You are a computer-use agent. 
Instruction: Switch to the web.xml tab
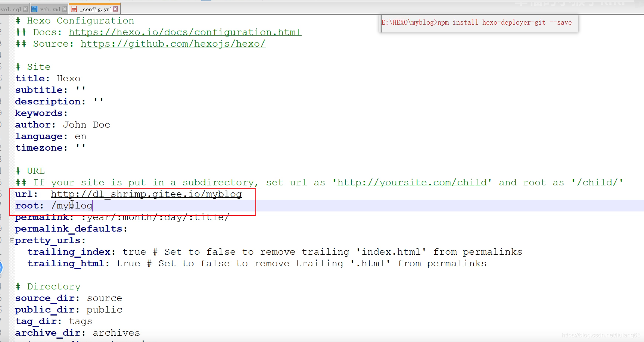point(49,9)
